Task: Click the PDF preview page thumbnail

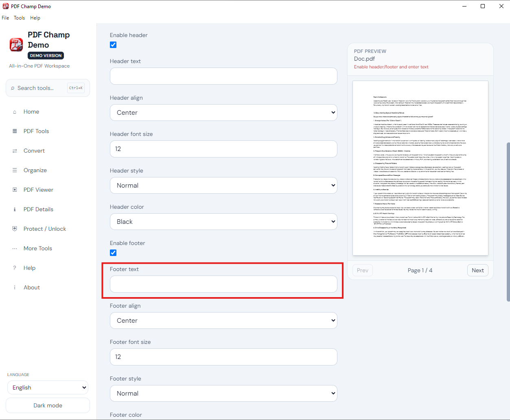Action: click(420, 168)
